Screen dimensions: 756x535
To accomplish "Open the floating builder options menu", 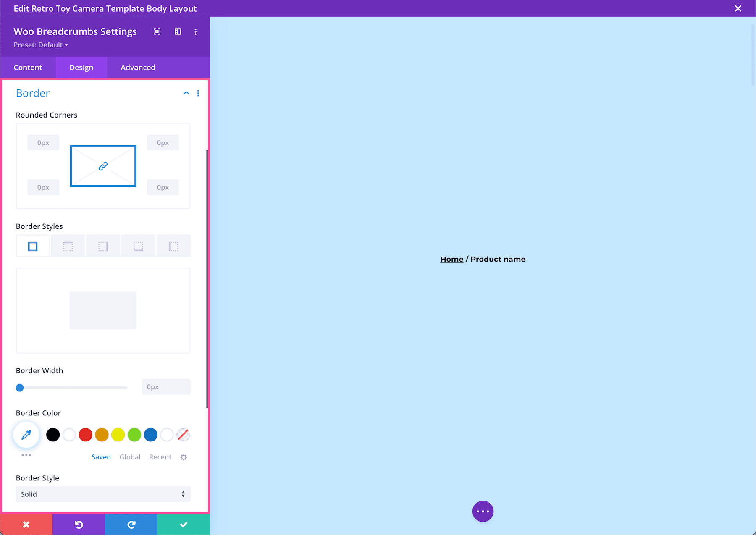I will [483, 511].
